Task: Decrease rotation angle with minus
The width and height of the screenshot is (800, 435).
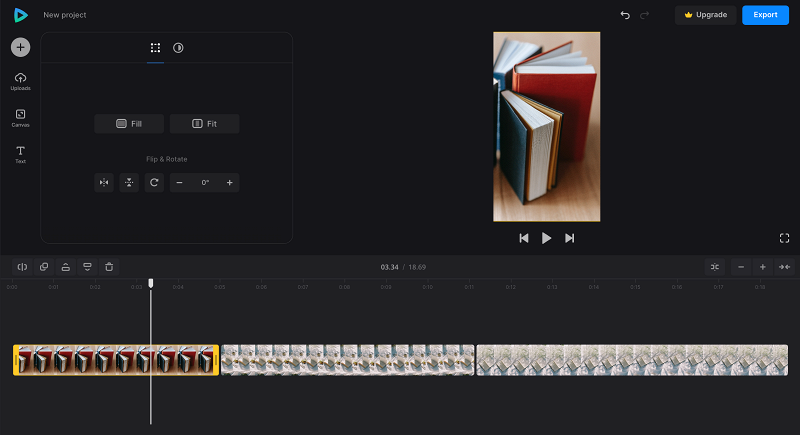Action: click(179, 183)
